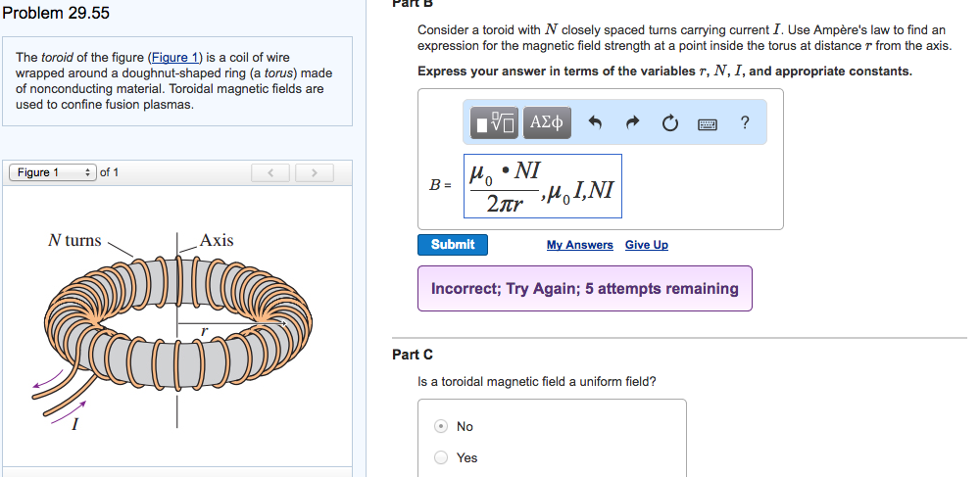Reset the answer box with the circular arrow
This screenshot has height=477, width=980.
pyautogui.click(x=669, y=123)
